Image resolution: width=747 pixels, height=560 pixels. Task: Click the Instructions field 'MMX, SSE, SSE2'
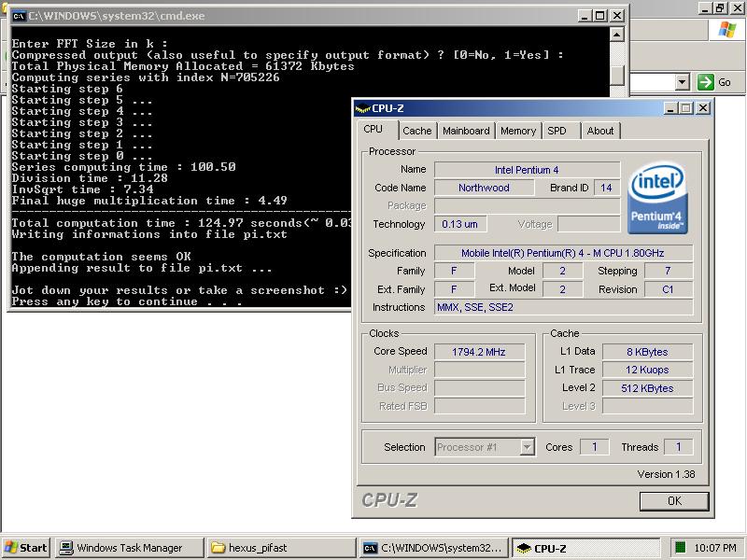pos(563,307)
